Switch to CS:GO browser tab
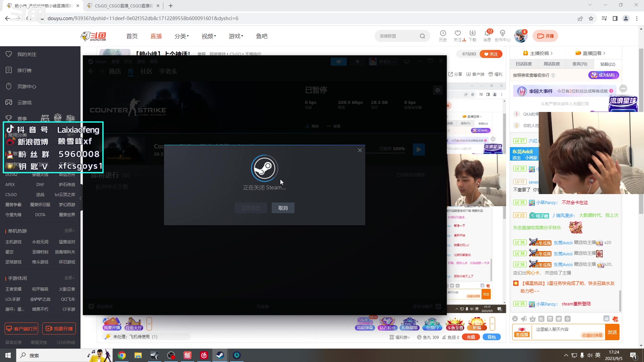This screenshot has height=362, width=644. click(123, 6)
